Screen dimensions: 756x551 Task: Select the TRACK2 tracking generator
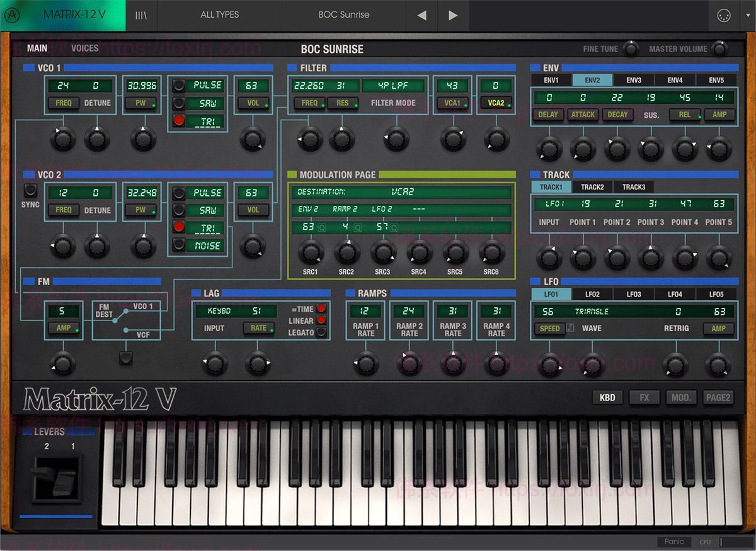coord(592,186)
